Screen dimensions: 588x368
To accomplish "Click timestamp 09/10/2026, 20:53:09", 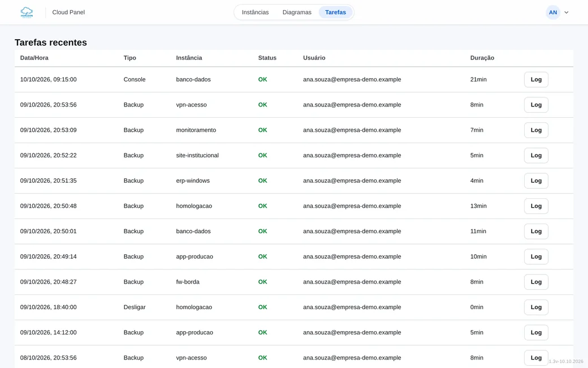I will (49, 130).
